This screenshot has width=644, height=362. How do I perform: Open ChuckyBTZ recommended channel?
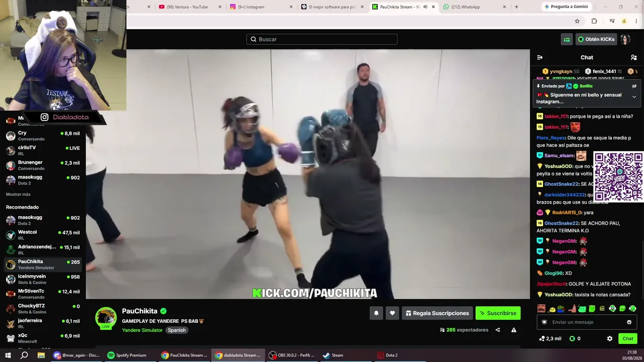[x=43, y=309]
